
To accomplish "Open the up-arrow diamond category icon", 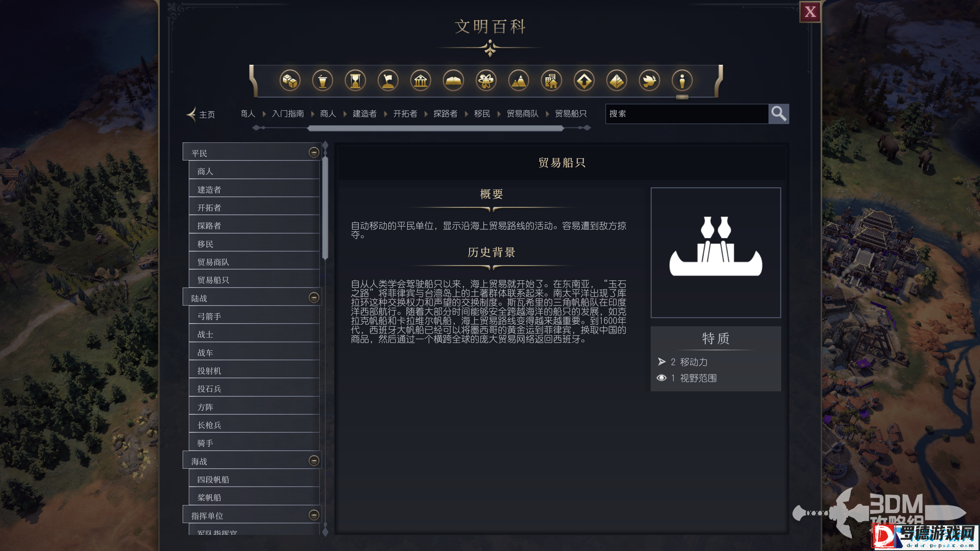I will [584, 81].
